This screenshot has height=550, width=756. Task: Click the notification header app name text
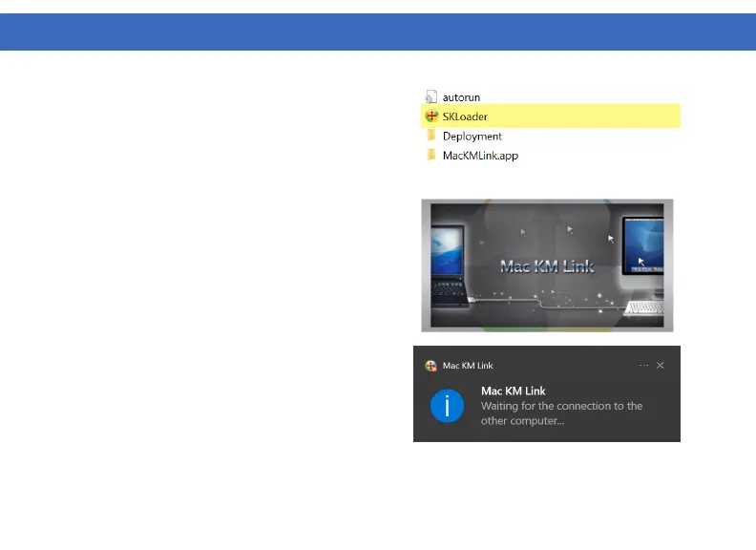(x=468, y=365)
